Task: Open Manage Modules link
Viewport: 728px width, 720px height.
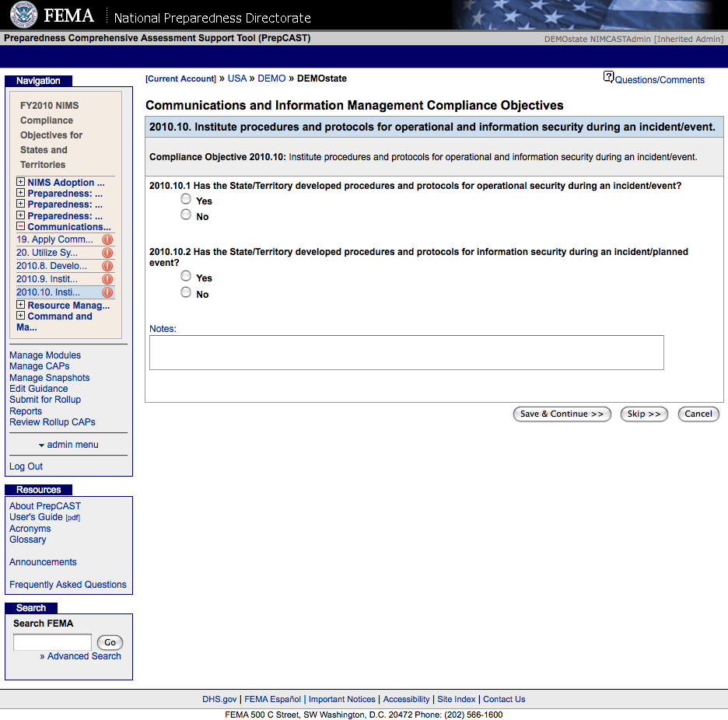Action: tap(45, 355)
